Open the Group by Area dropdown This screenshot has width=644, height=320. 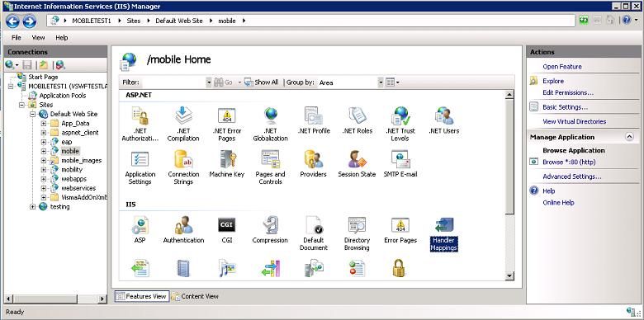[x=381, y=82]
